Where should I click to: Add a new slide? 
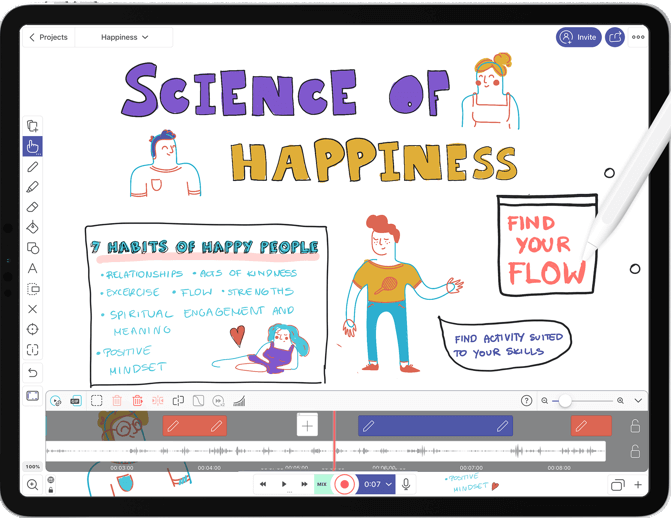(638, 485)
